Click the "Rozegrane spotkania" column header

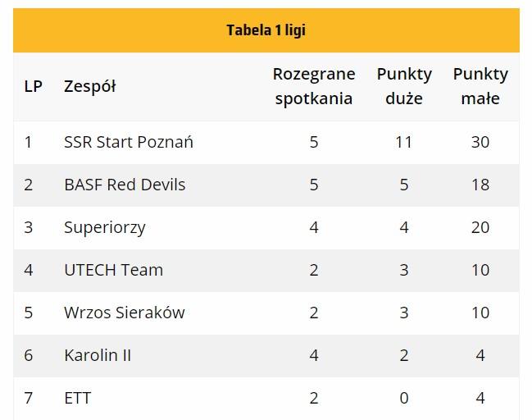point(314,86)
